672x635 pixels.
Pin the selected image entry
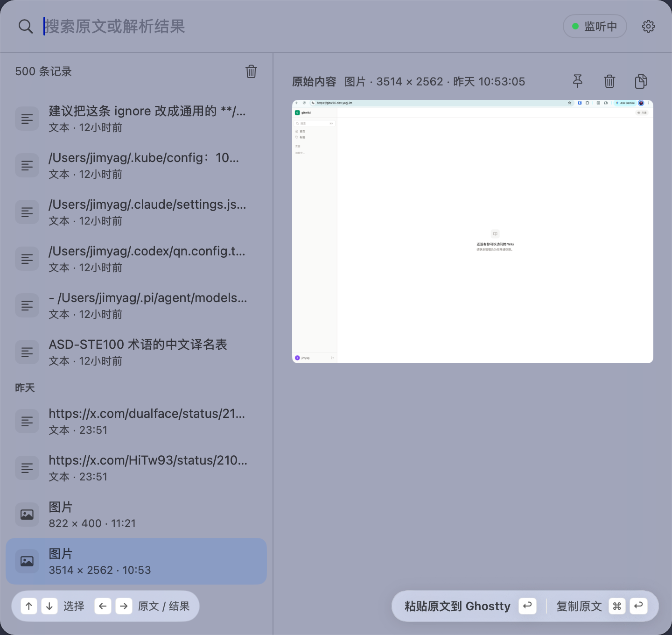578,81
